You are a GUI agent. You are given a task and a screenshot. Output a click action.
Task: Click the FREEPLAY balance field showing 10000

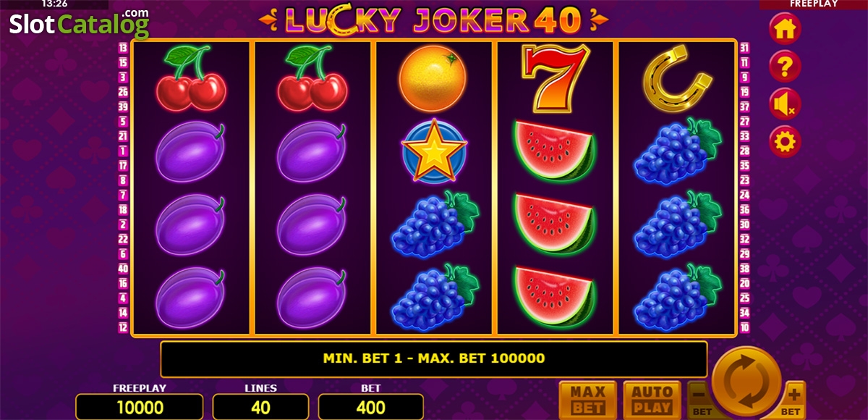pos(139,407)
